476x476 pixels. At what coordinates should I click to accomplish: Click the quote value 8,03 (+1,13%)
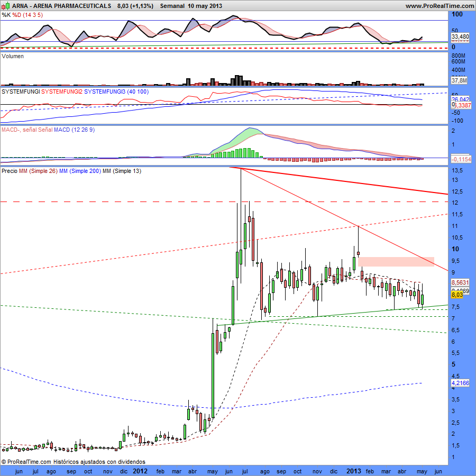coord(135,6)
